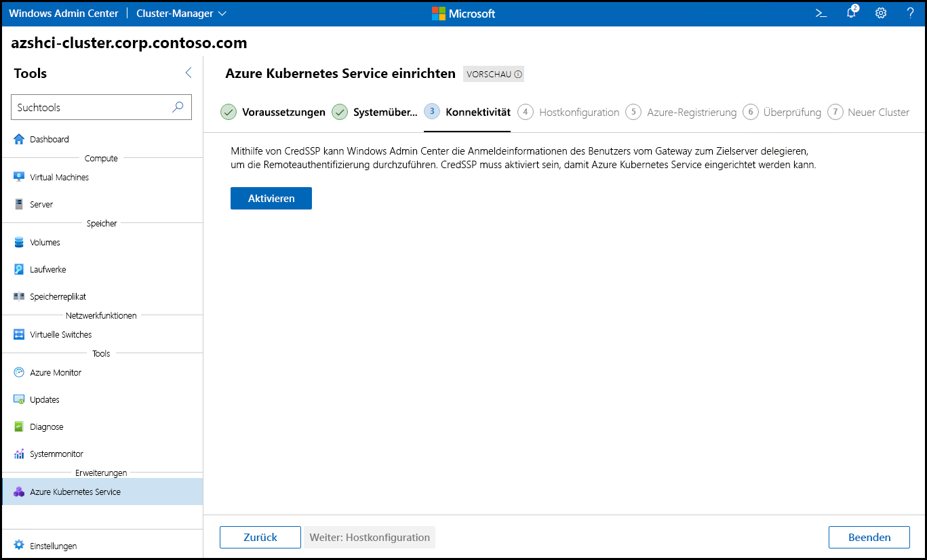Open the Cluster-Manager dropdown

[x=181, y=13]
